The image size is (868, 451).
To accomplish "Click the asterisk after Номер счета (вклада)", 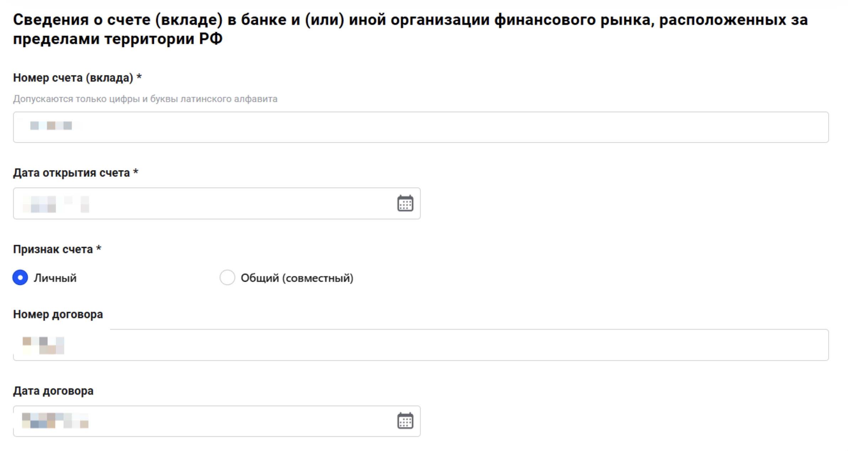I will (x=139, y=77).
